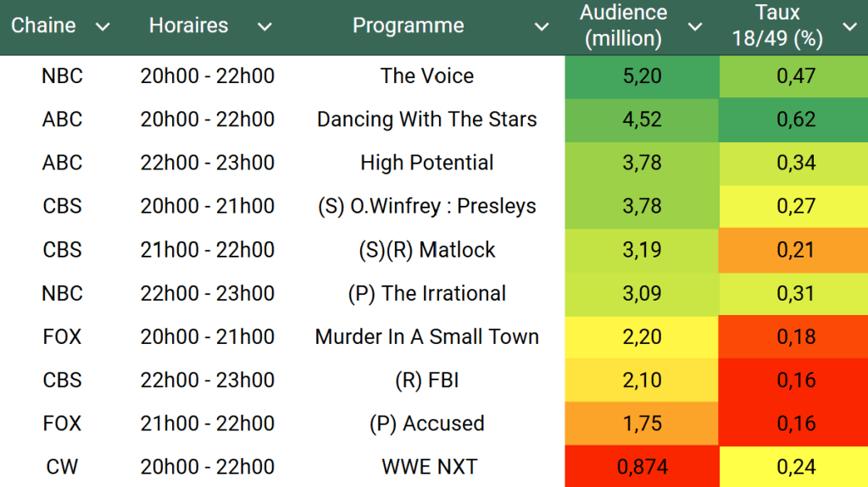Viewport: 868px width, 487px height.
Task: Select The Voice programme cell
Action: 426,76
